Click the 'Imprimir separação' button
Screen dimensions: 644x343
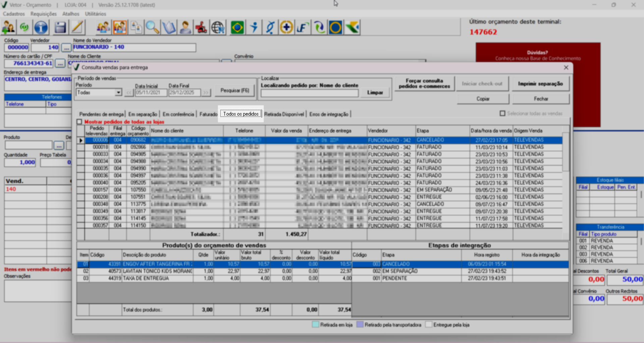pos(540,84)
